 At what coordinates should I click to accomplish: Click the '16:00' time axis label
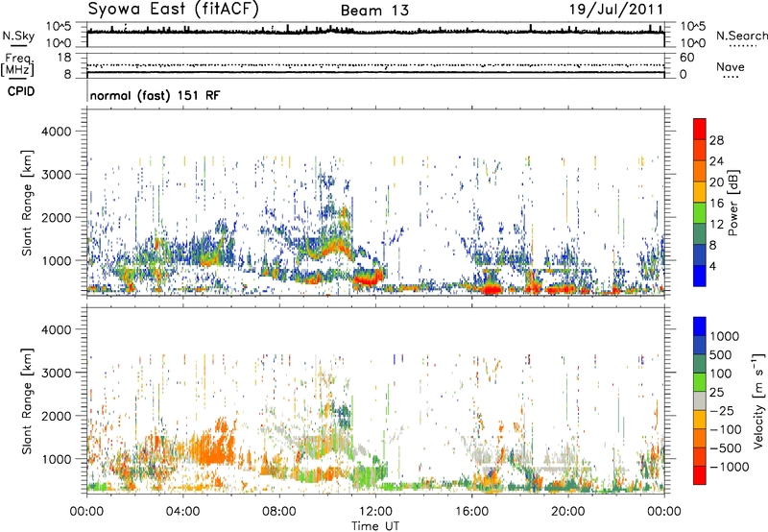[471, 512]
